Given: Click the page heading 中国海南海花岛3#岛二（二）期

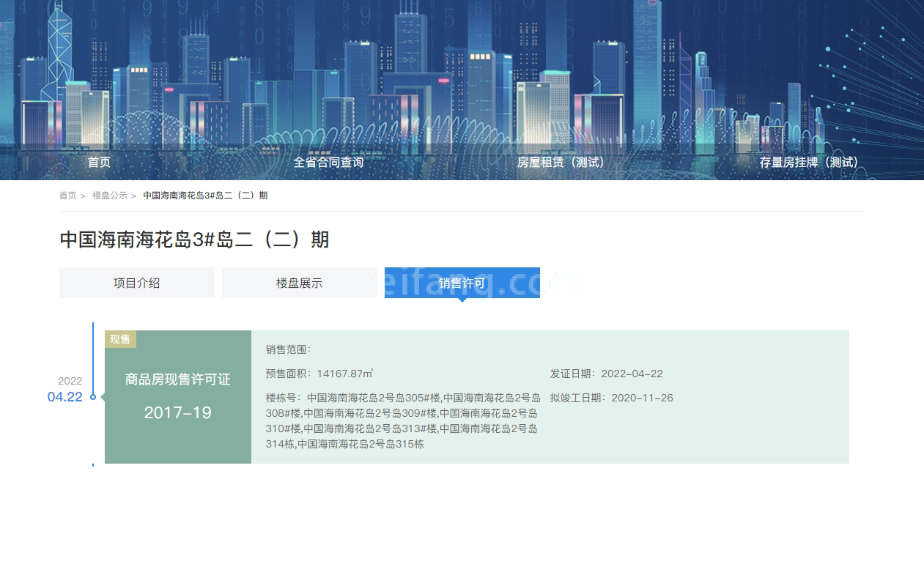Looking at the screenshot, I should (194, 240).
